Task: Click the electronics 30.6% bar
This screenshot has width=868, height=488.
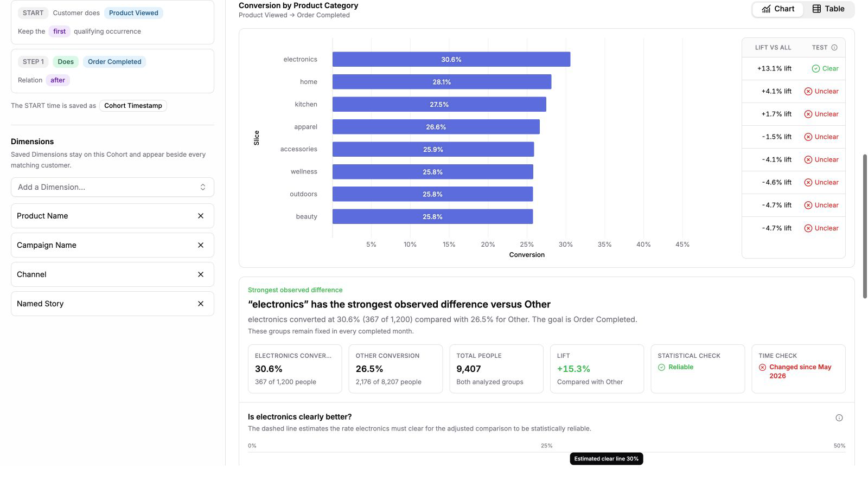Action: 451,60
